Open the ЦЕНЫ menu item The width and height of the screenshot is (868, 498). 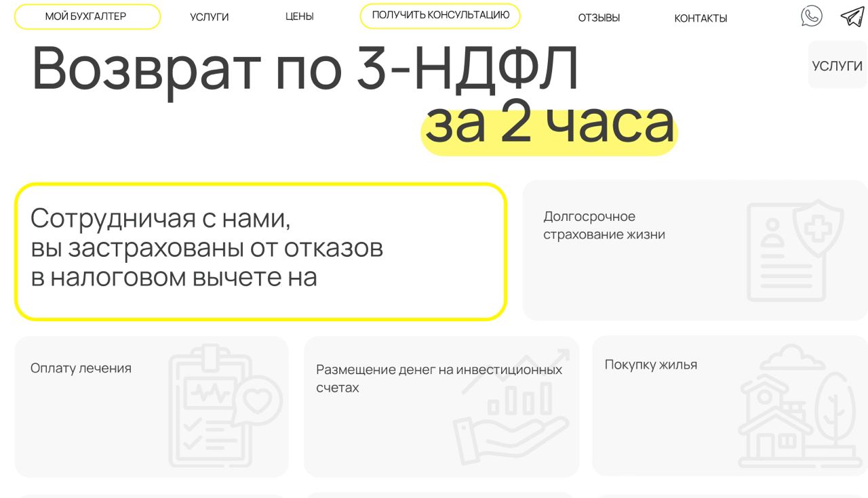[299, 18]
